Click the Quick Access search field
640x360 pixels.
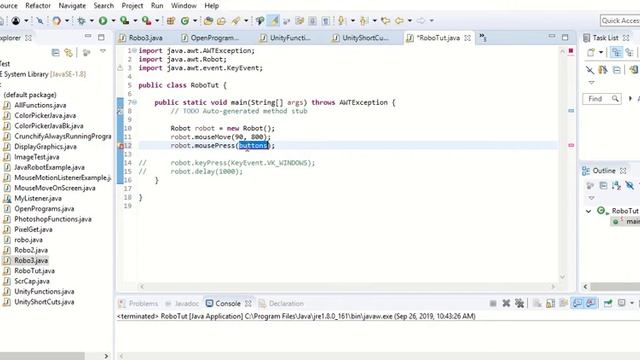pos(620,20)
